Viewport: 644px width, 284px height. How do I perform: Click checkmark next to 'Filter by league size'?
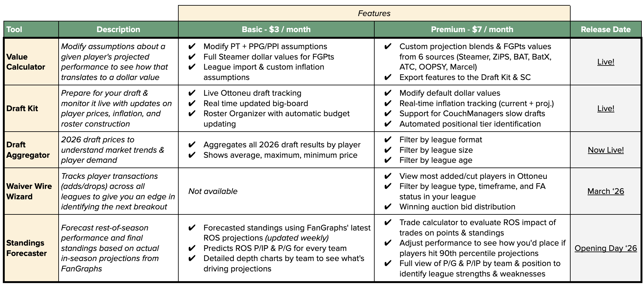[388, 150]
